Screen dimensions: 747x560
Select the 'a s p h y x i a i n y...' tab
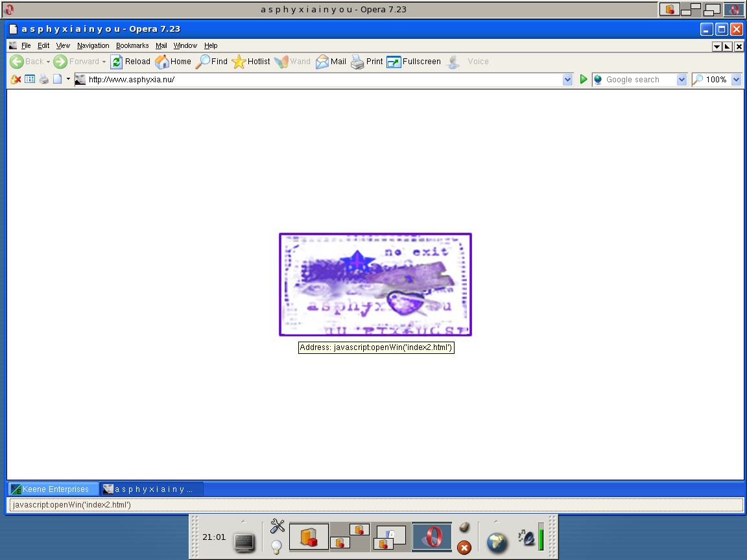152,489
